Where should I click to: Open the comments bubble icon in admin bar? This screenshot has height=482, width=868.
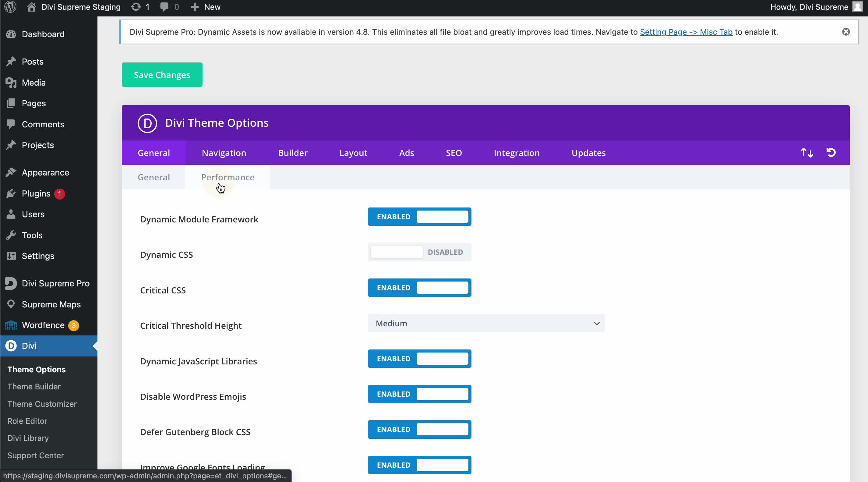(x=164, y=7)
